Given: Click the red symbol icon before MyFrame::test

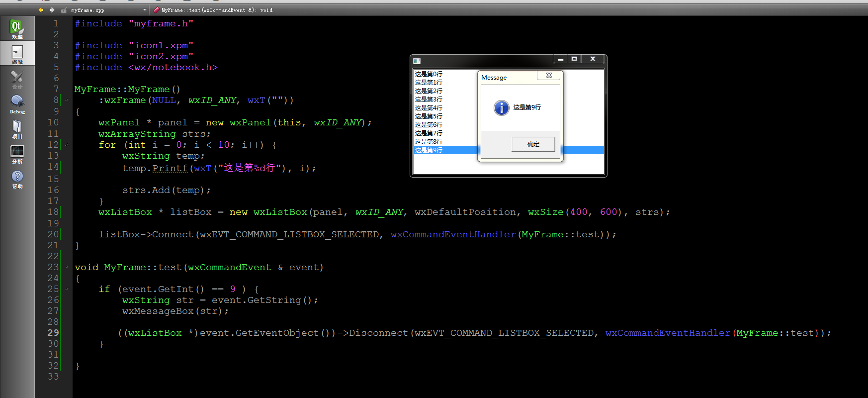Looking at the screenshot, I should point(157,9).
